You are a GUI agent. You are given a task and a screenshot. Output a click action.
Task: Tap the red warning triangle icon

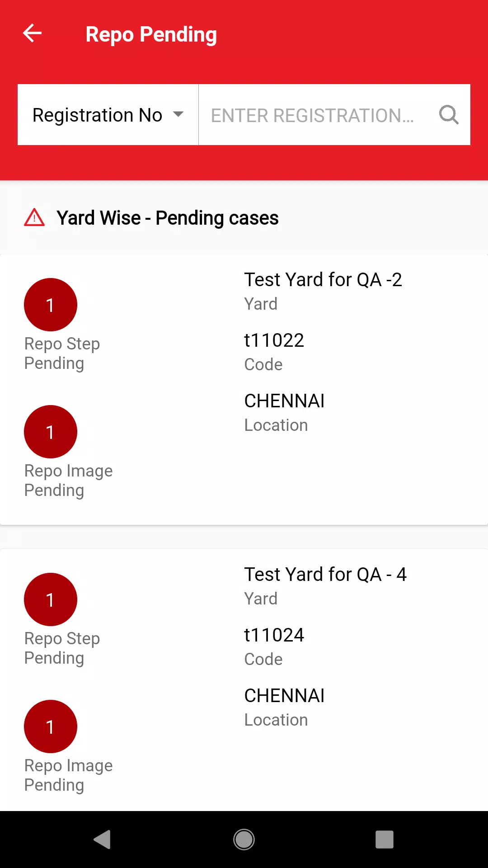tap(34, 217)
